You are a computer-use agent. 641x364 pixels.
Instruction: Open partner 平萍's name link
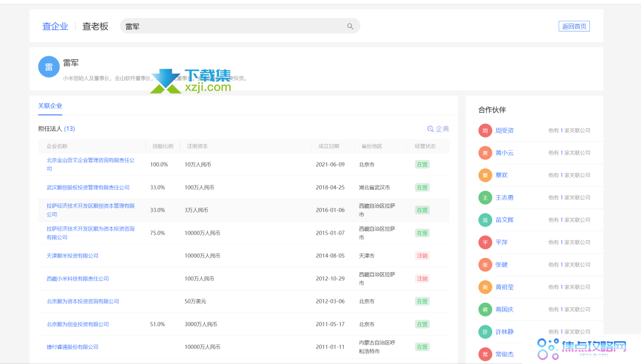point(502,242)
